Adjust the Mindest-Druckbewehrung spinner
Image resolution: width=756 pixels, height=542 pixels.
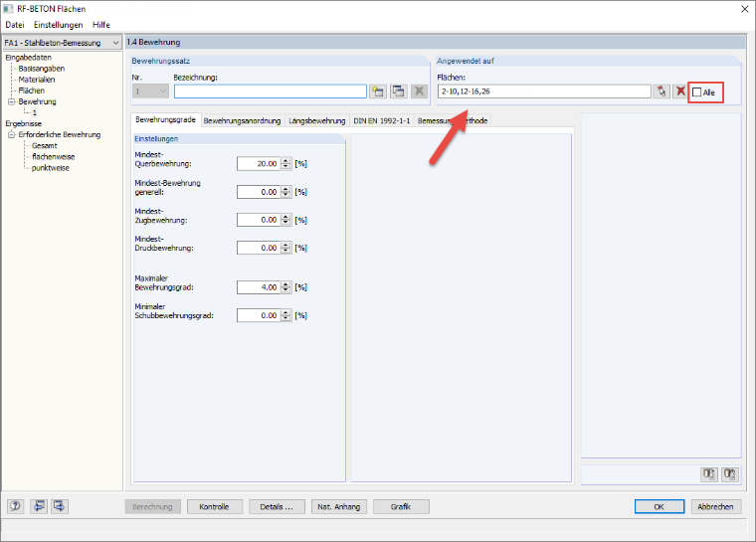coord(285,248)
